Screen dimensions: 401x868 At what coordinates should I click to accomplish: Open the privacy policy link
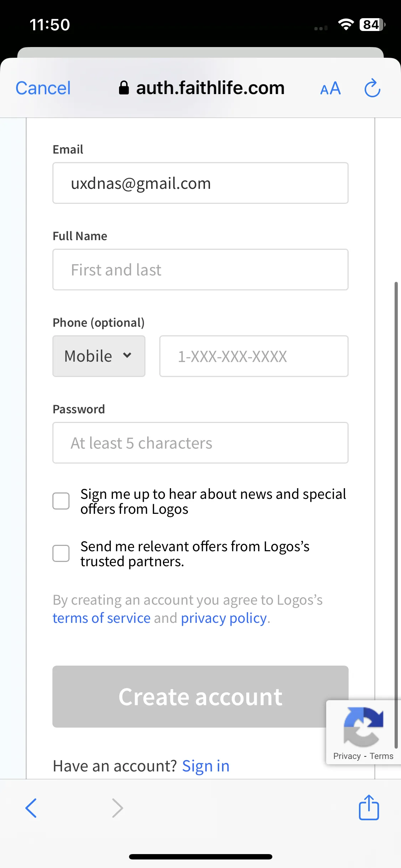click(224, 618)
